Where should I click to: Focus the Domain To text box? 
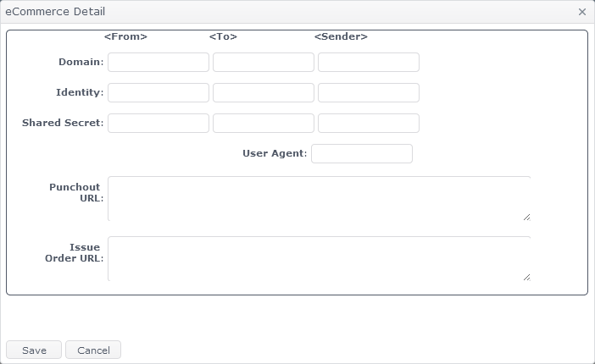tap(263, 62)
